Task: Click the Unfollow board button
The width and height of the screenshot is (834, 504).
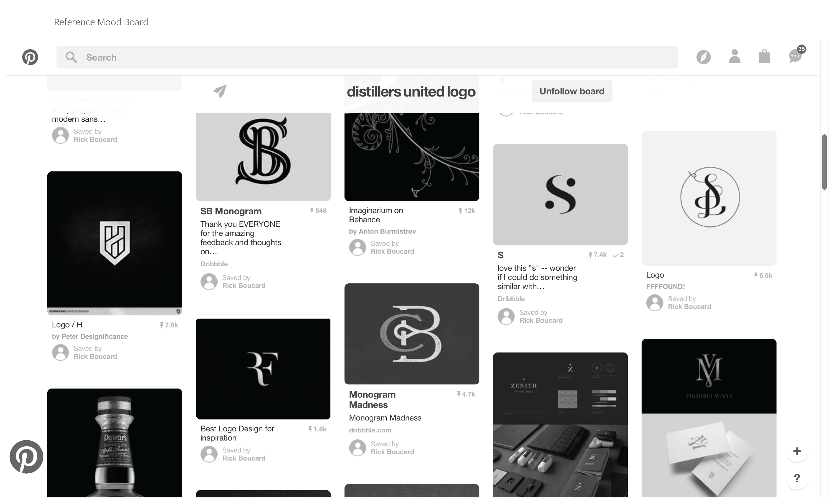Action: click(572, 91)
